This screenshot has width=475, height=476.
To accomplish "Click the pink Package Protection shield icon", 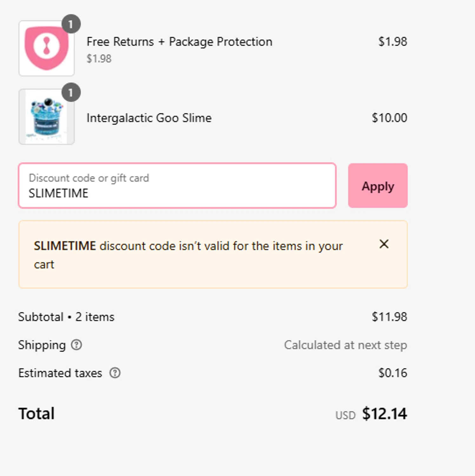I will (x=47, y=48).
